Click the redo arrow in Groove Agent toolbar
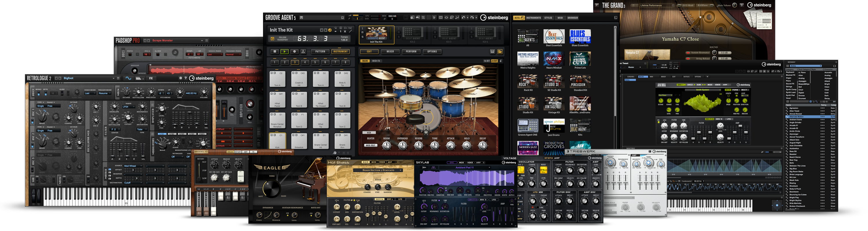This screenshot has width=868, height=231. click(472, 18)
